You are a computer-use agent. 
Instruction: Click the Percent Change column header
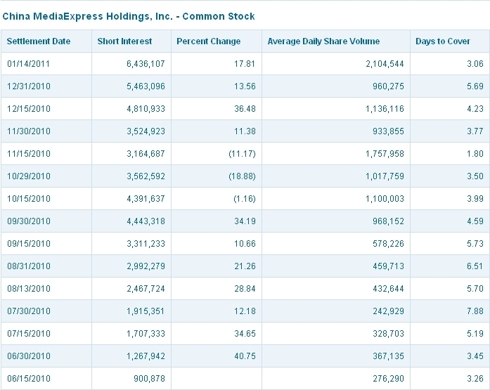pos(208,41)
